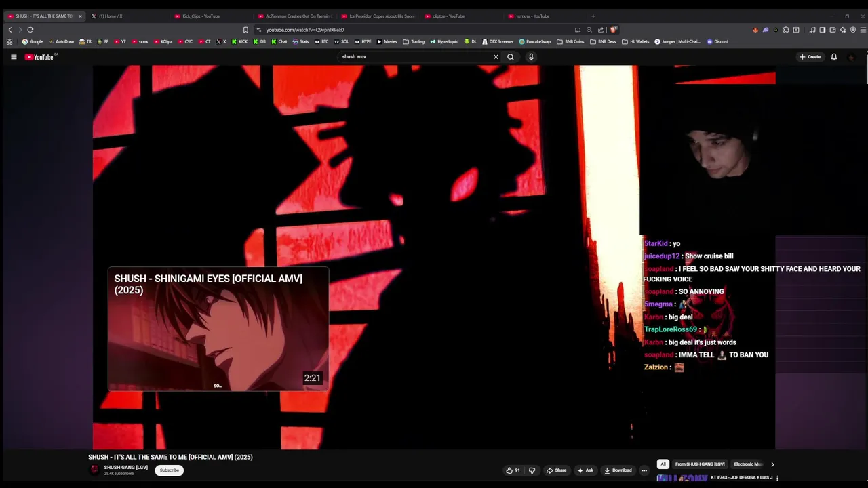Click the YouTube search magnifier button

pos(511,57)
